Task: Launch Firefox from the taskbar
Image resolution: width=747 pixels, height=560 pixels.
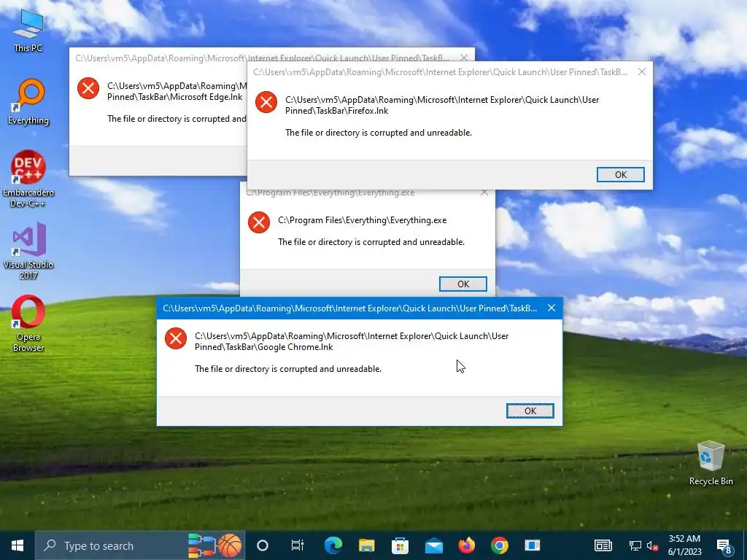Action: (466, 545)
